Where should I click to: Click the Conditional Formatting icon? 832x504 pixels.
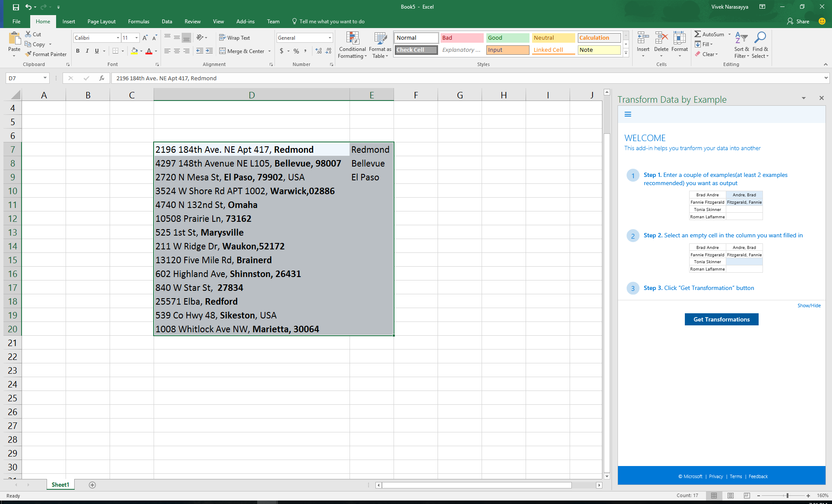point(353,39)
